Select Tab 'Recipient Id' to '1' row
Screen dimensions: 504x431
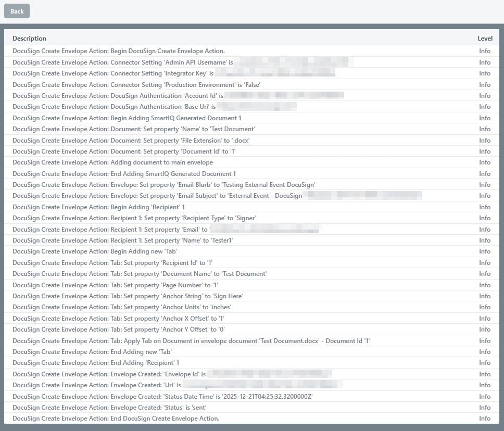(251, 262)
